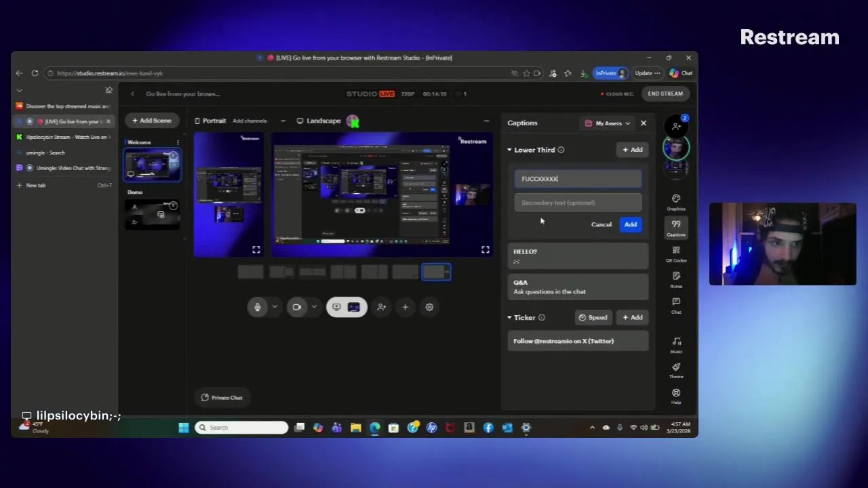The width and height of the screenshot is (868, 488).
Task: Collapse the Ticker section
Action: coord(509,317)
